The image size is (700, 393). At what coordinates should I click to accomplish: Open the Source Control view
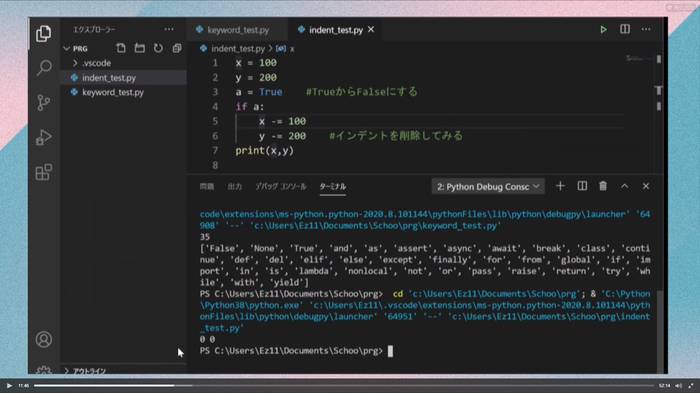pos(44,103)
